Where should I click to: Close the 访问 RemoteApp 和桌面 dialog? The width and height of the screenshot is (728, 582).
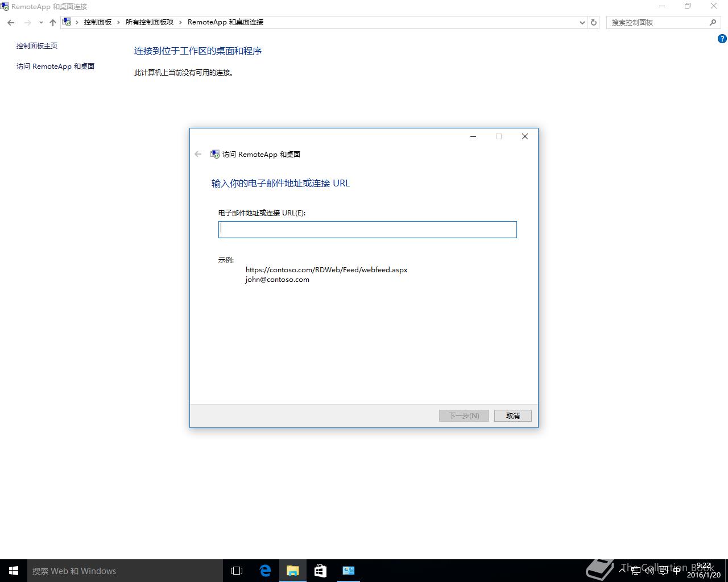(525, 136)
